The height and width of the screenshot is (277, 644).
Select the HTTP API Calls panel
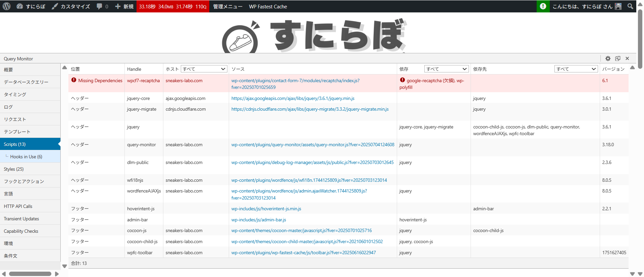pyautogui.click(x=30, y=206)
